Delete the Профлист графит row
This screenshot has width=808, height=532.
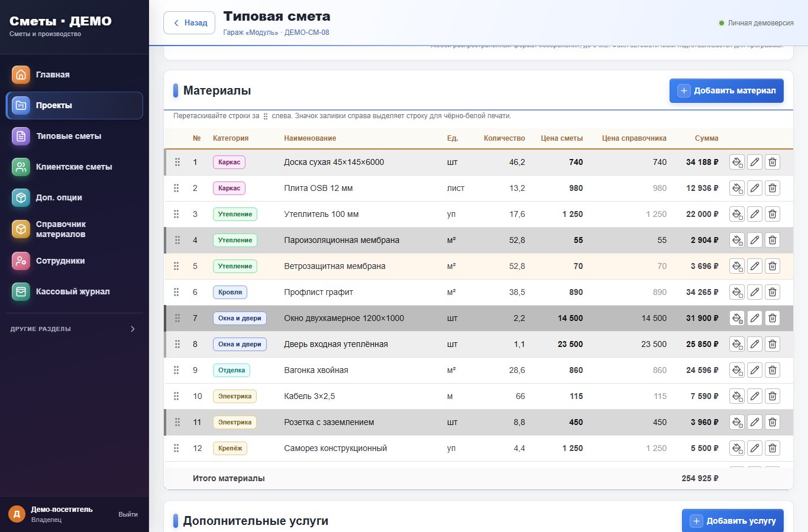click(773, 292)
